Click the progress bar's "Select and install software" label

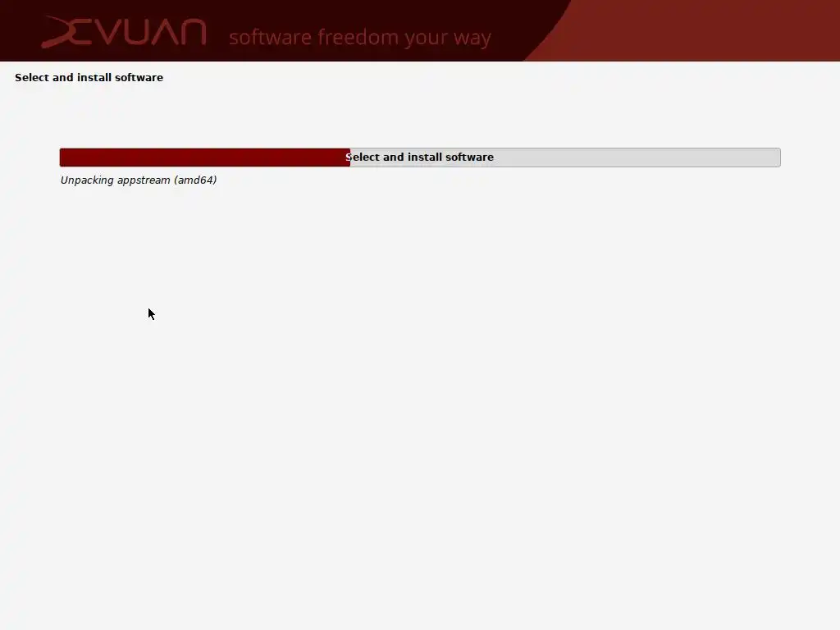(420, 157)
